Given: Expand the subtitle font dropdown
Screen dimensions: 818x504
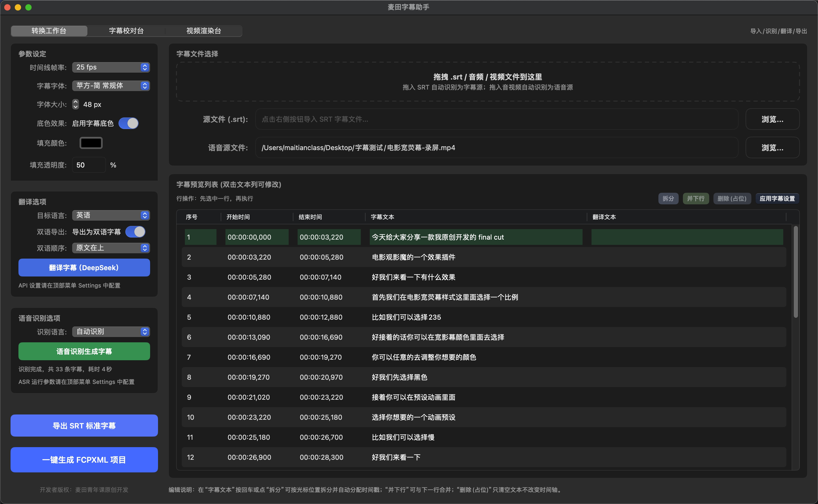Looking at the screenshot, I should point(111,86).
